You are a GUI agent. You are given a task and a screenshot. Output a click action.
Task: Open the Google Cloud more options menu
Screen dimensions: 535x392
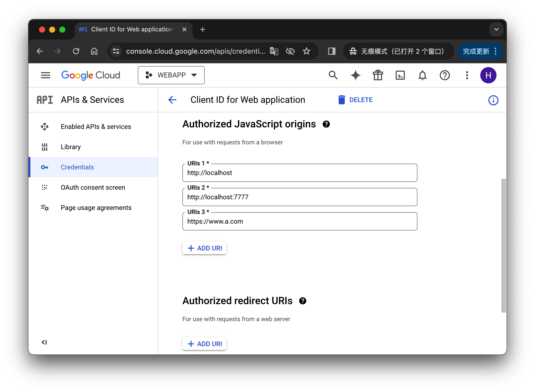coord(467,75)
